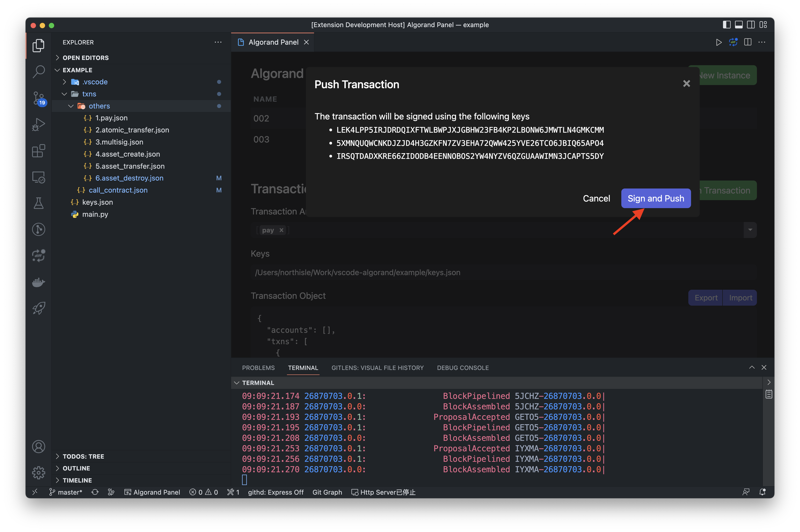Switch to the DEBUG CONSOLE tab
This screenshot has width=800, height=532.
click(462, 368)
